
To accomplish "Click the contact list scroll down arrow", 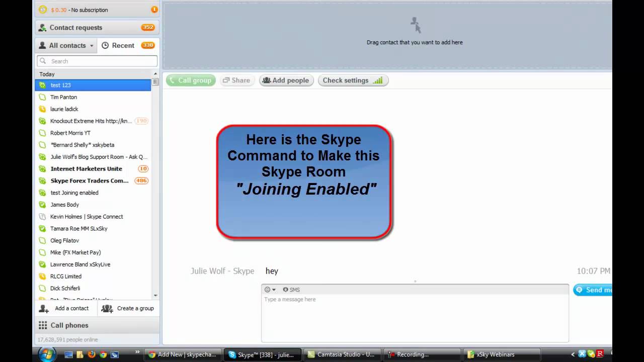I will [x=155, y=296].
